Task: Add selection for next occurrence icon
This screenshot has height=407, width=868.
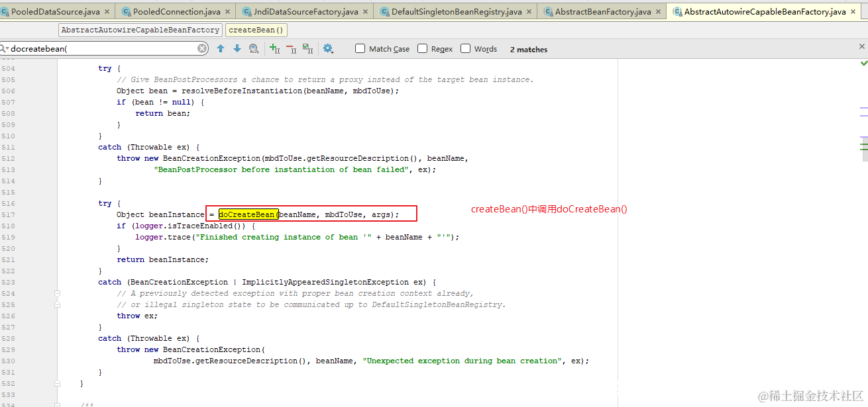Action: tap(274, 49)
